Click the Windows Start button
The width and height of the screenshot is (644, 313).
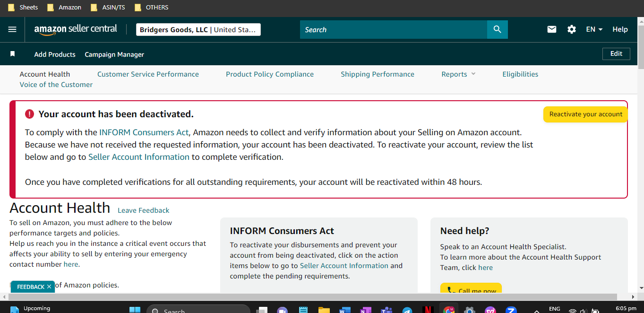click(x=135, y=310)
